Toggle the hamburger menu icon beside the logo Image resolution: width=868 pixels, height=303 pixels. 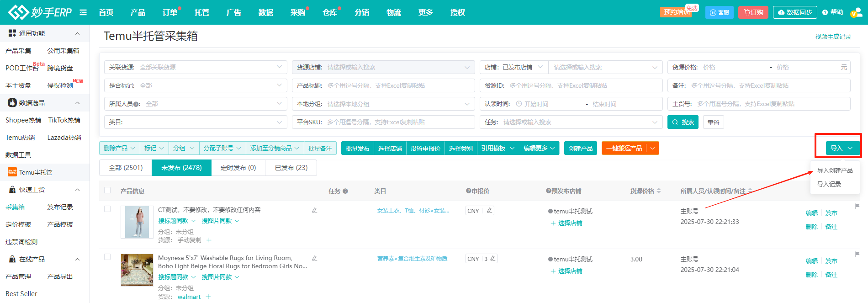(83, 12)
